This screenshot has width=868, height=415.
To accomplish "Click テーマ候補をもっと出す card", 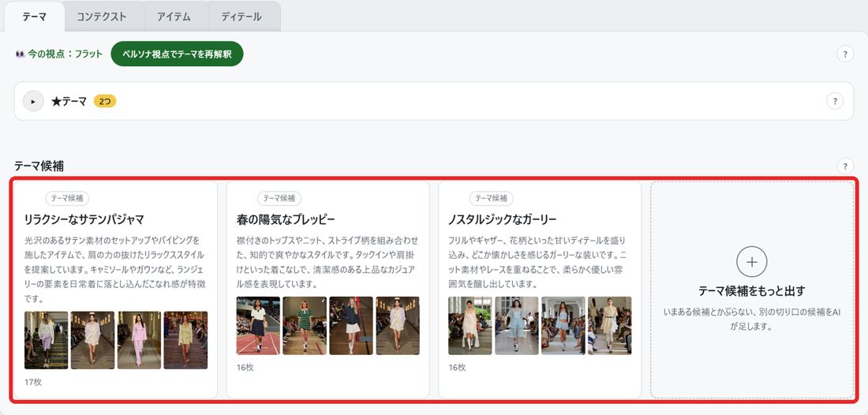I will (752, 290).
